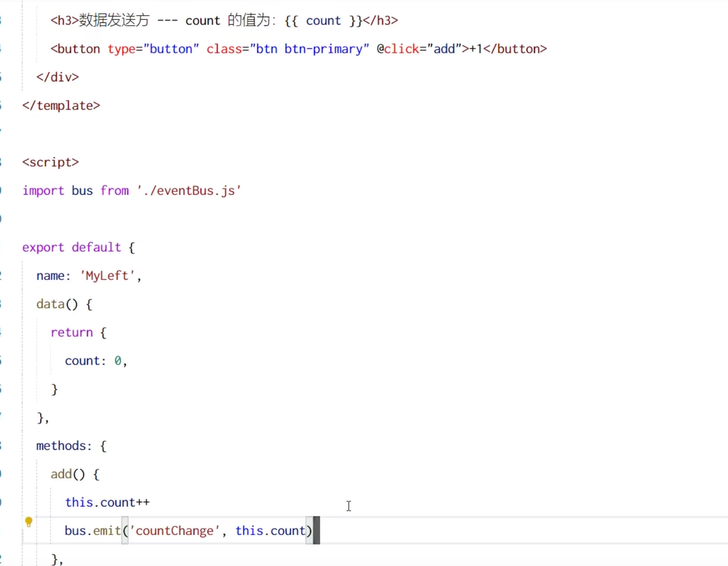Click the import keyword

43,190
